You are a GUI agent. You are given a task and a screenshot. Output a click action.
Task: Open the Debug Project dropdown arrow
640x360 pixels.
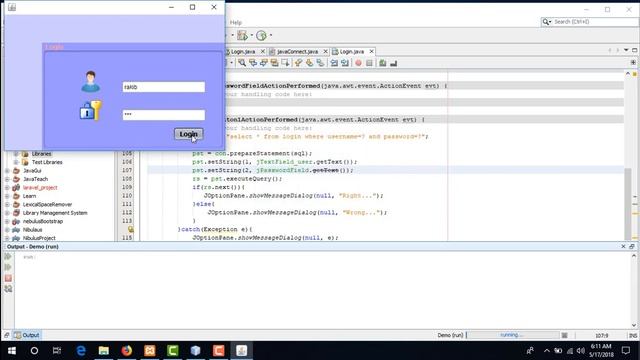point(251,36)
